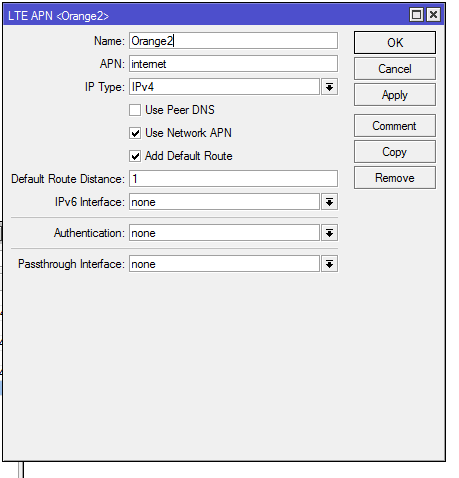Open the IP Type dropdown arrow
The height and width of the screenshot is (478, 459).
329,87
